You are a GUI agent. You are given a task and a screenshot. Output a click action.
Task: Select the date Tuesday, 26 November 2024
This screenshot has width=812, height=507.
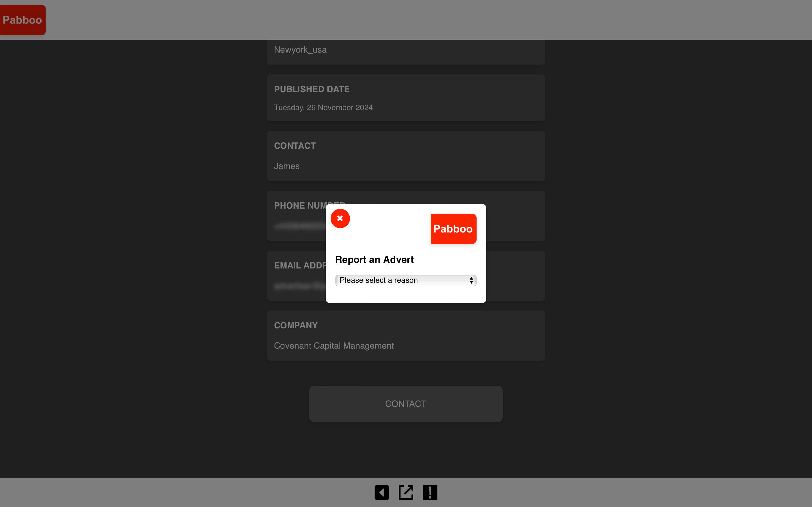(323, 108)
